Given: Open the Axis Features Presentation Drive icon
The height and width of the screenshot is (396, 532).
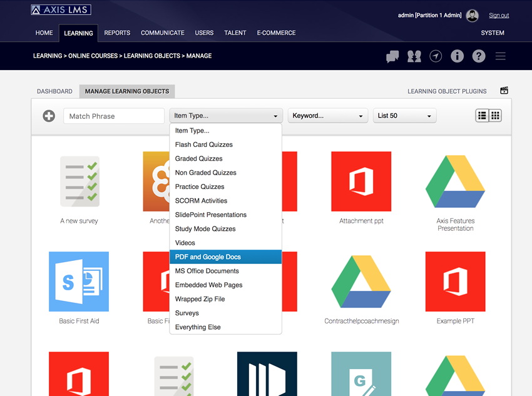Looking at the screenshot, I should pyautogui.click(x=455, y=181).
